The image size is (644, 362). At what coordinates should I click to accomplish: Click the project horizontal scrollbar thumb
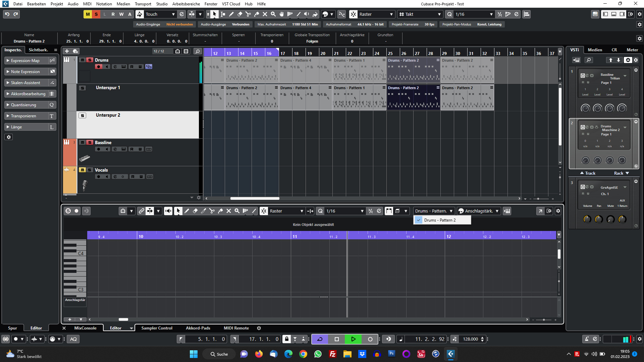click(x=255, y=198)
